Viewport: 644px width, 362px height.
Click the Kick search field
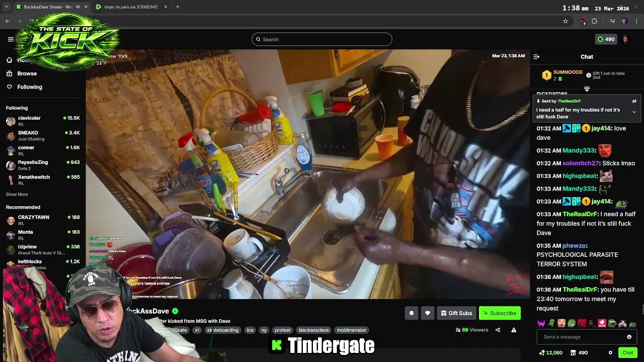(x=322, y=39)
